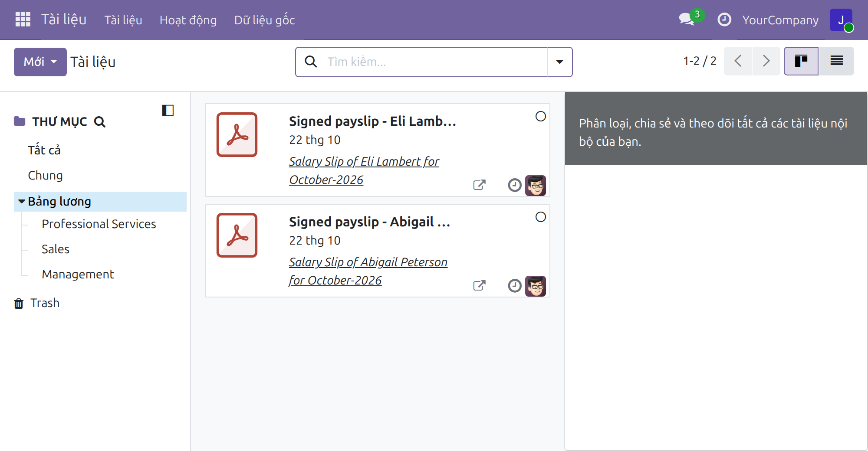Click the Thư mục folder icon
Viewport: 868px width, 451px height.
coord(20,121)
